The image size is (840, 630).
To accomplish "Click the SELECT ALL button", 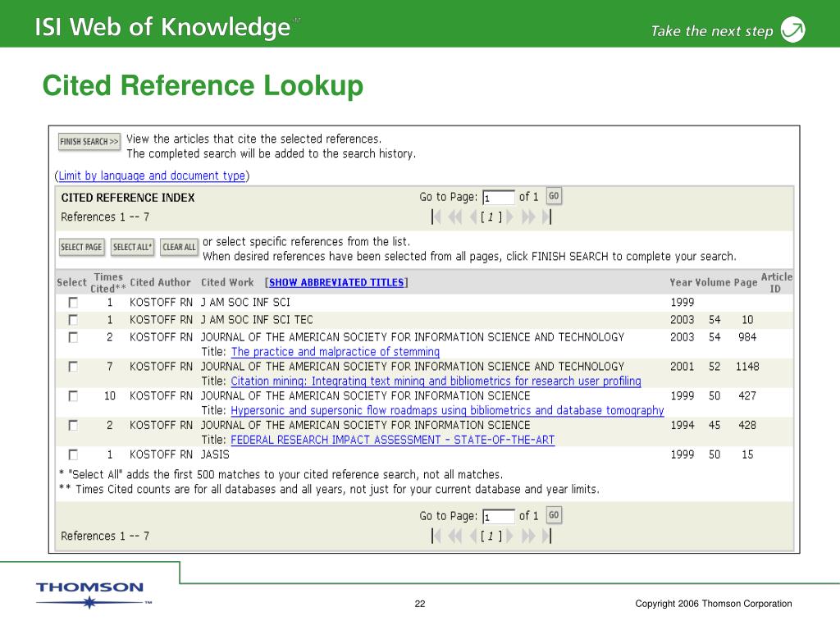I will point(132,247).
